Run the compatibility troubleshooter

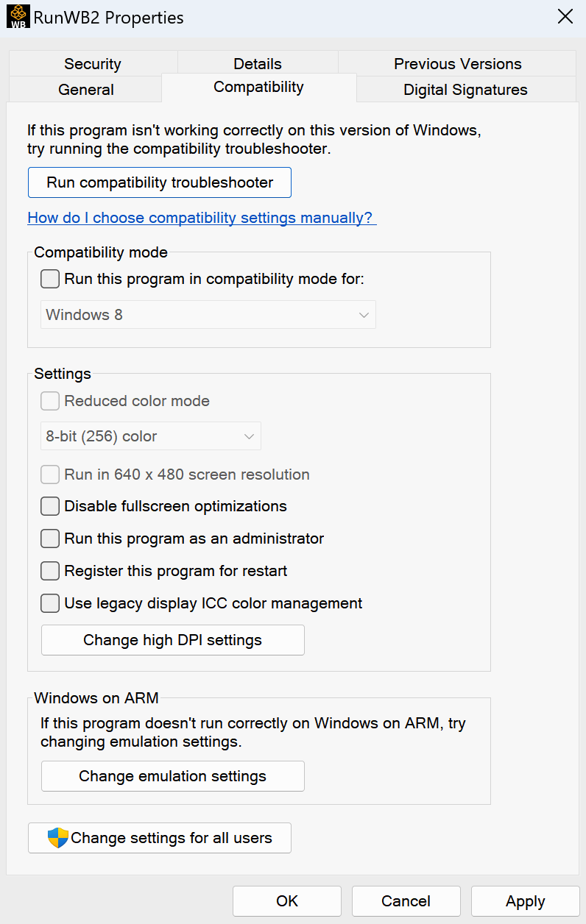(159, 182)
